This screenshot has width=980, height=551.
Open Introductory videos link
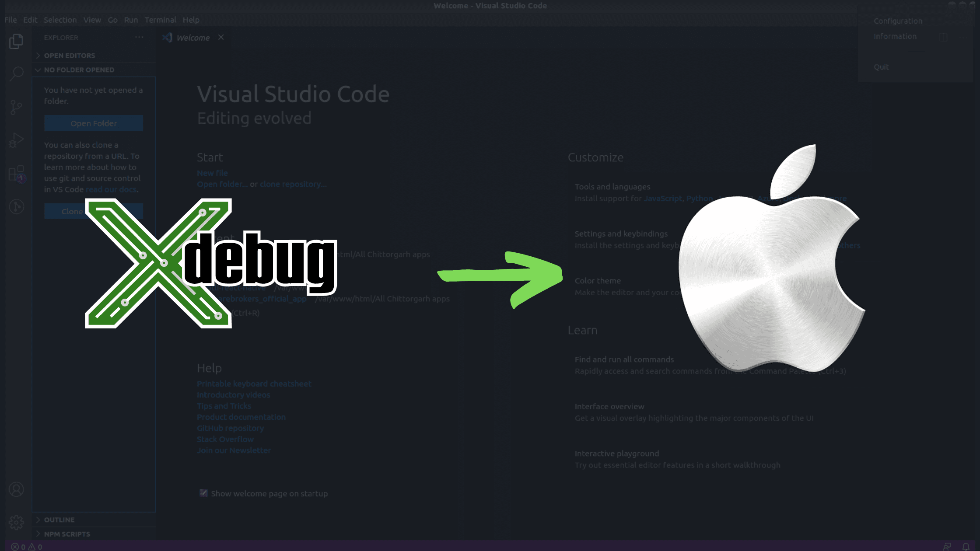tap(234, 395)
